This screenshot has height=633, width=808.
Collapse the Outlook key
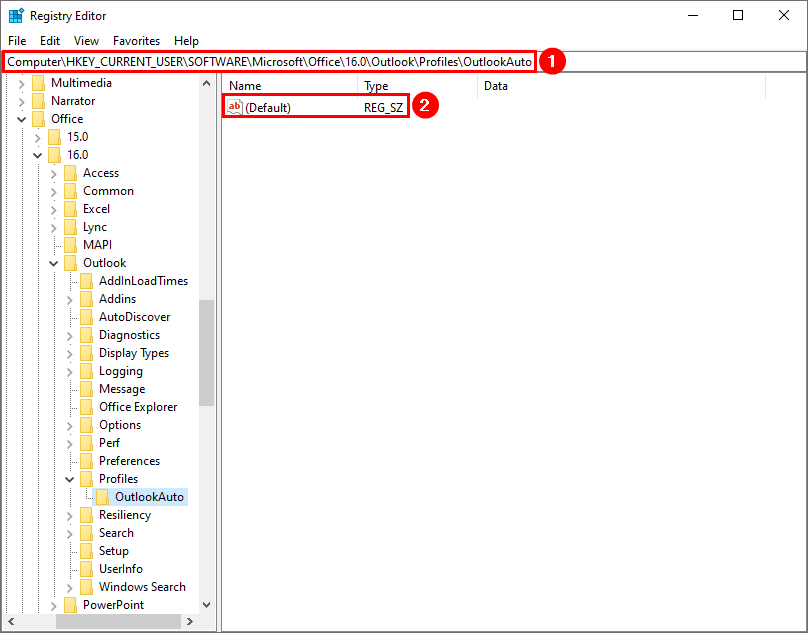54,263
